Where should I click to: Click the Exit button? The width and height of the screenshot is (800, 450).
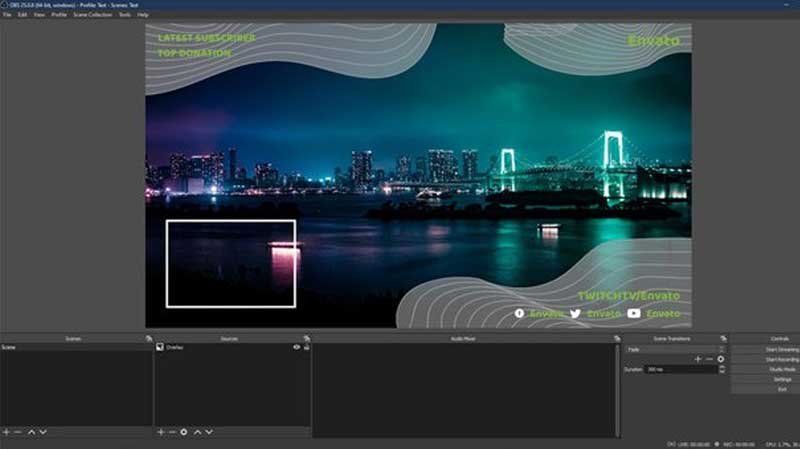[766, 389]
